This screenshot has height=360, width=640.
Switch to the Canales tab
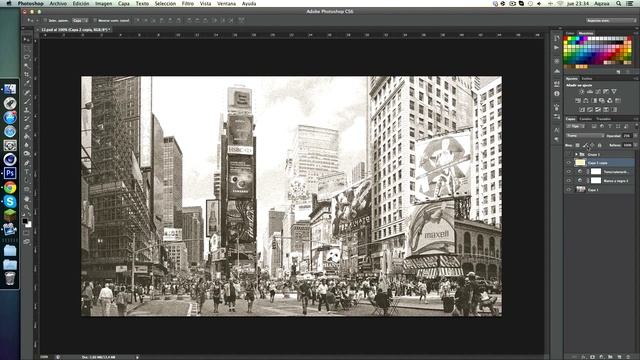point(586,119)
